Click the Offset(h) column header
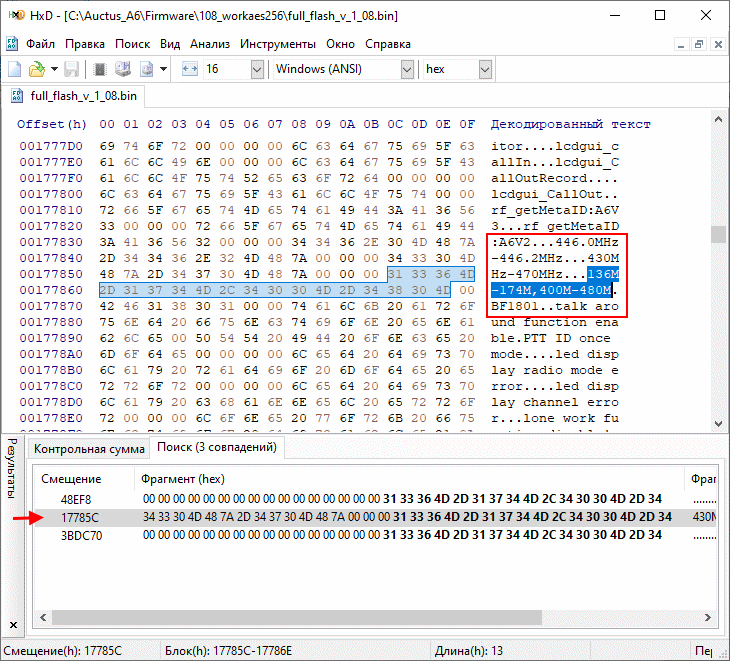Screen dimensions: 730x661 [x=52, y=124]
